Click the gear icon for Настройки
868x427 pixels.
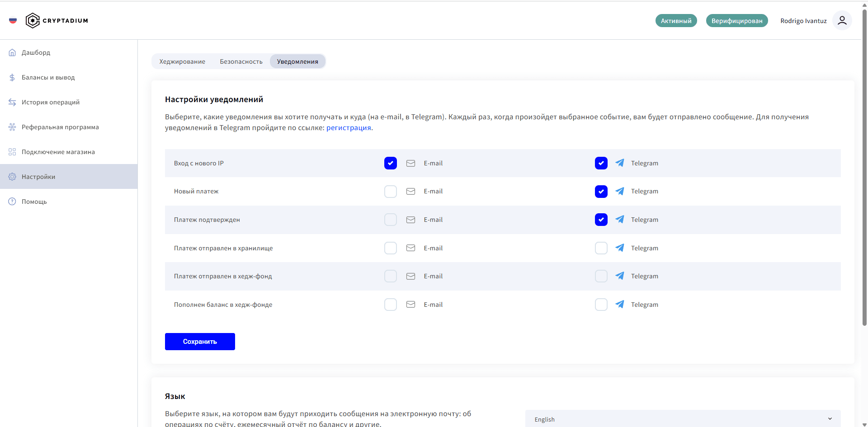(x=12, y=177)
